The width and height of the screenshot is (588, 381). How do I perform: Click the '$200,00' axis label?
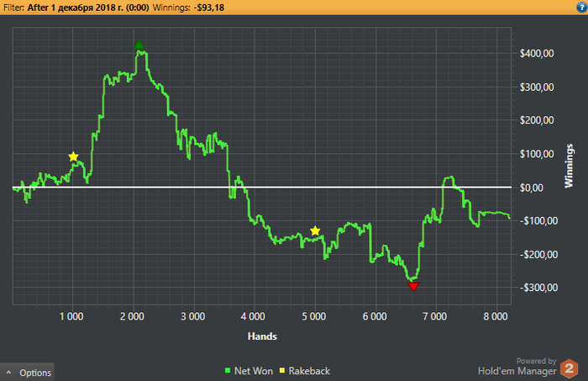click(x=537, y=120)
